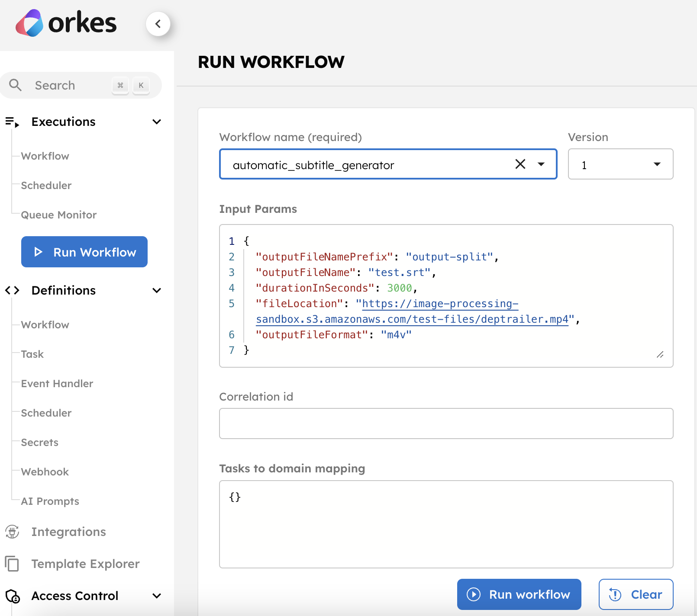Open Template Explorer
Screen dimensions: 697x616
86,564
